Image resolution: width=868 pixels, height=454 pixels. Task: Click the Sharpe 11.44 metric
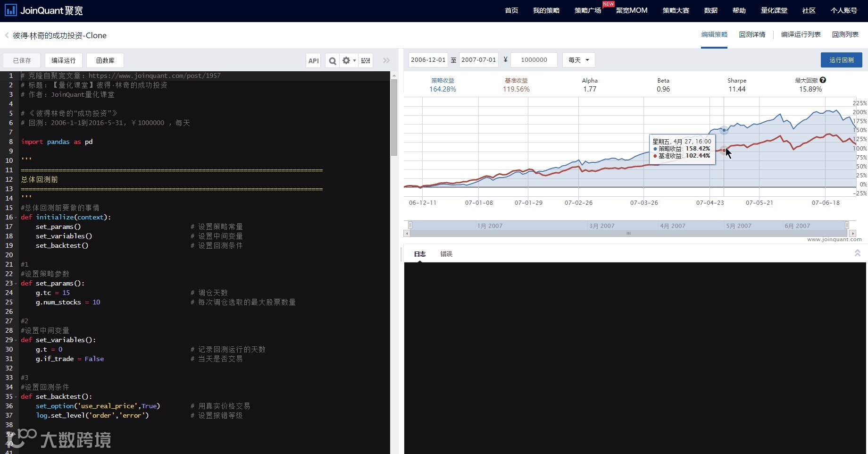tap(737, 85)
